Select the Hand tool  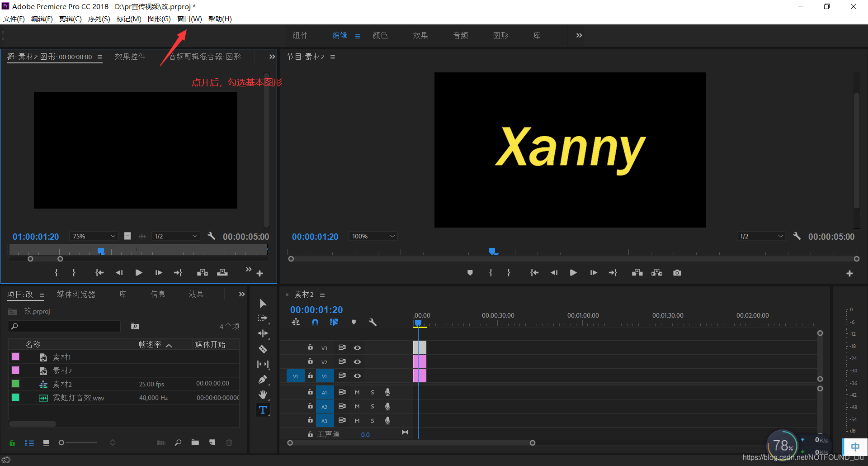point(263,395)
